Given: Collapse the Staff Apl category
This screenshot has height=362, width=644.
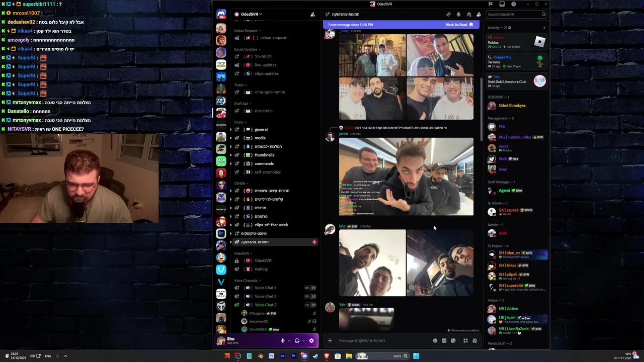Looking at the screenshot, I should point(242,104).
